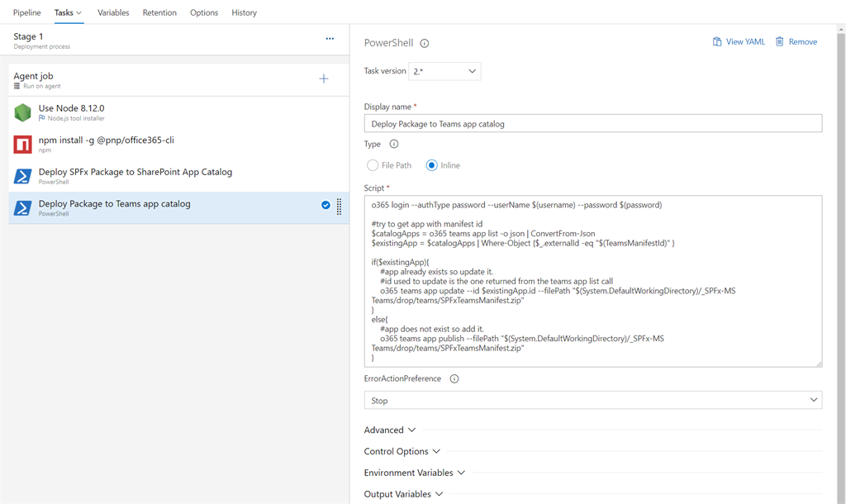Show PowerShell task info tooltip icon
846x504 pixels.
click(425, 43)
